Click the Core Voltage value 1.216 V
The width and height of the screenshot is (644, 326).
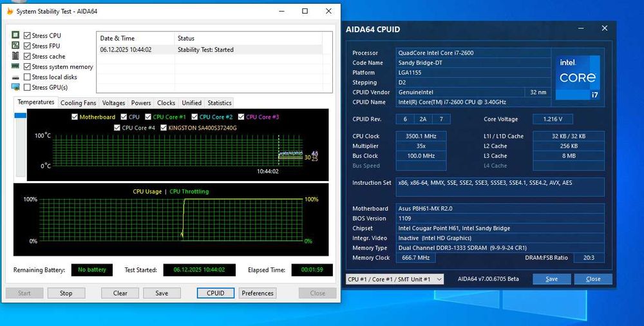pos(553,119)
